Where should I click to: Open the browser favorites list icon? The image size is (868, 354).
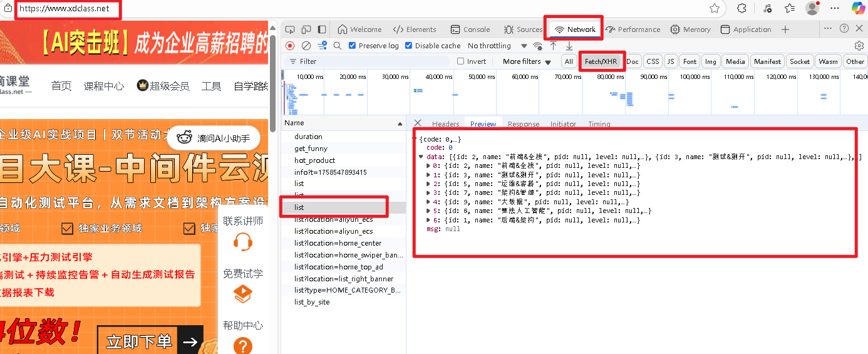pos(790,8)
